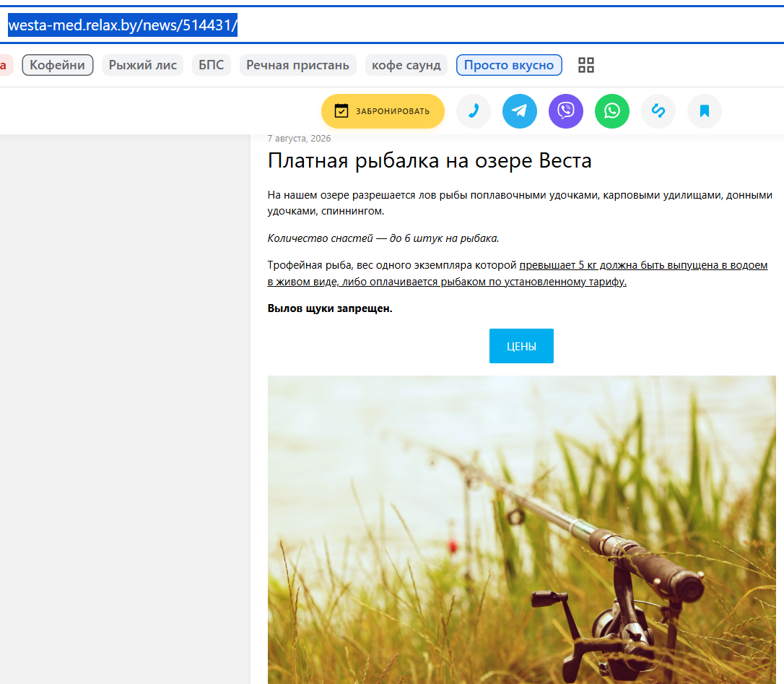
Task: Open the Viber contact icon
Action: tap(565, 111)
